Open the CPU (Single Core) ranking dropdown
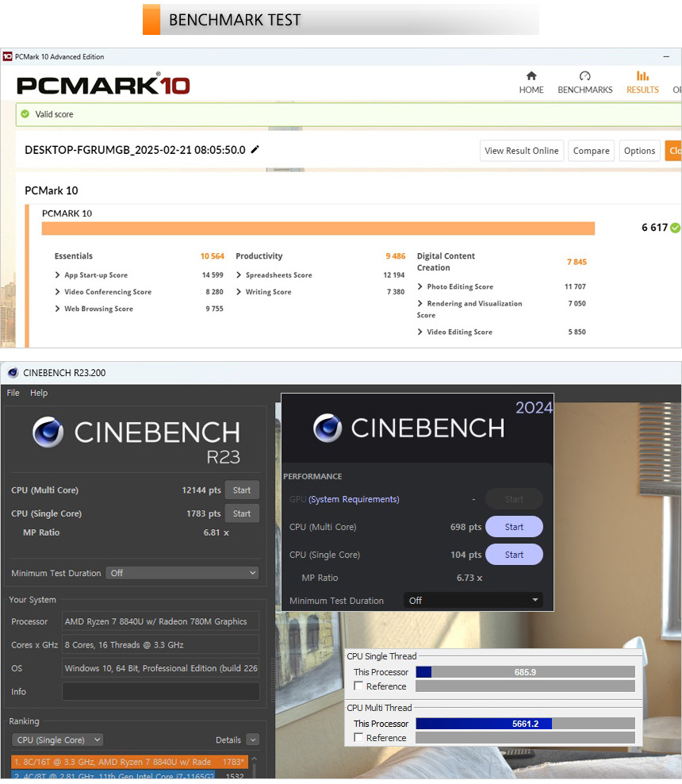This screenshot has width=682, height=784. (57, 740)
